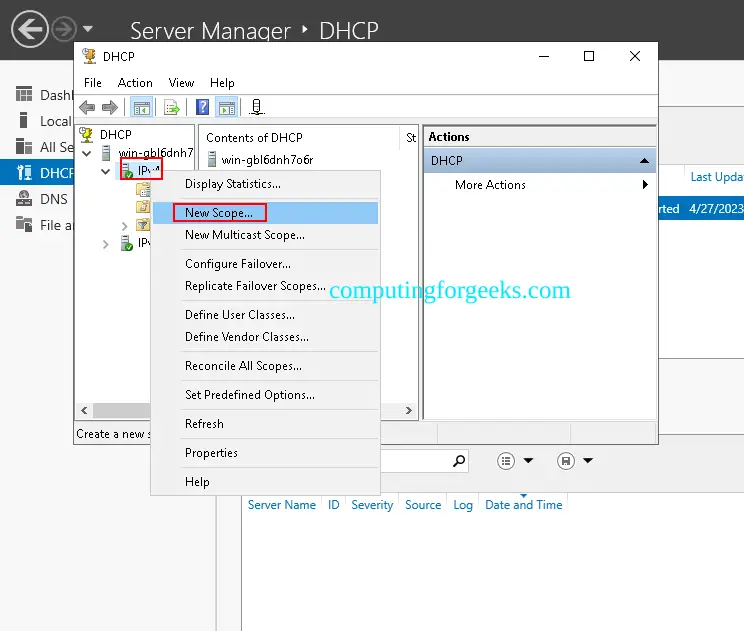744x631 pixels.
Task: Open the blue help question mark icon
Action: click(203, 107)
